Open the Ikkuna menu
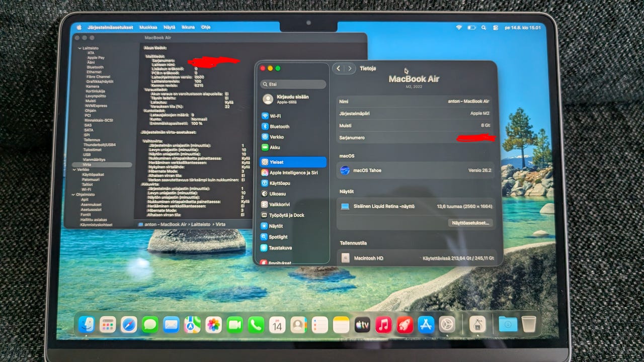The height and width of the screenshot is (362, 644). 188,27
